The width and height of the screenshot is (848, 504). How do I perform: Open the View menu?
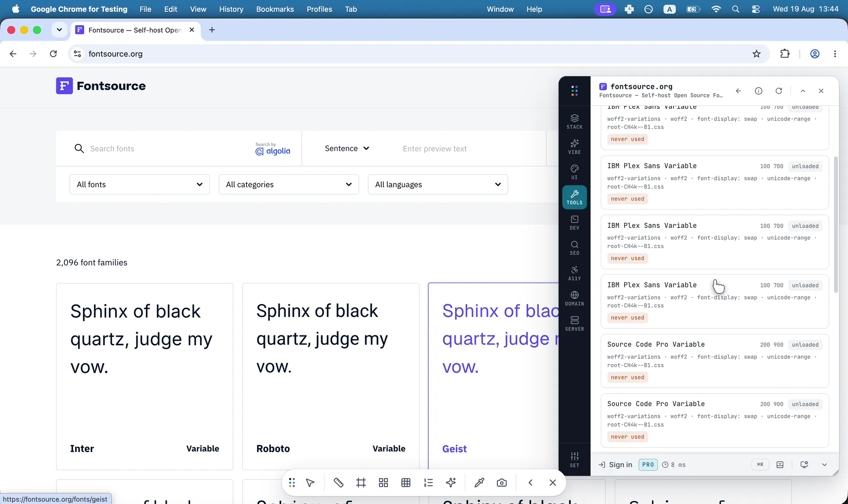coord(198,9)
